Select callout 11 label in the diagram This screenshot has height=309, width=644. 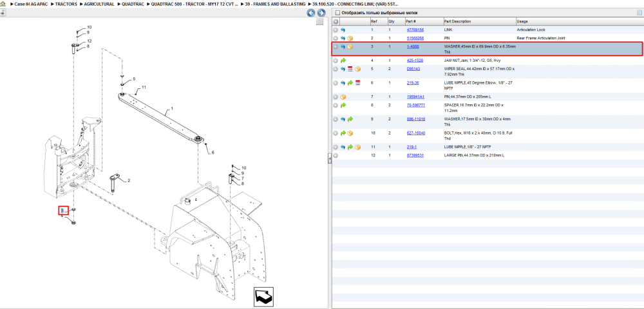pyautogui.click(x=144, y=88)
